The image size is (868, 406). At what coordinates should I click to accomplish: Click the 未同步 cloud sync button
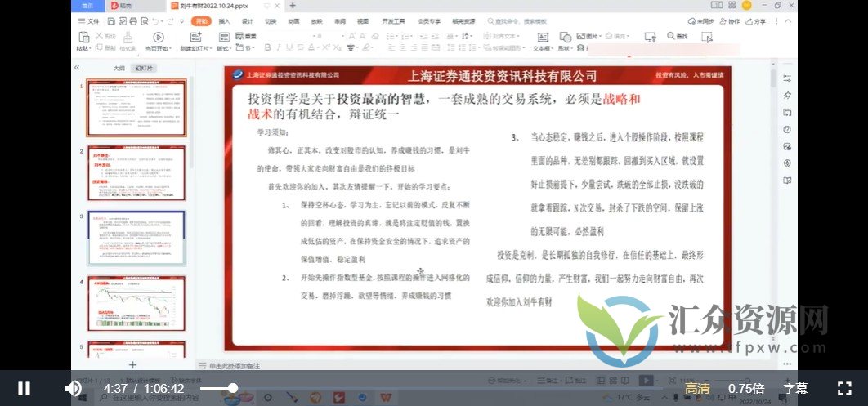[700, 21]
